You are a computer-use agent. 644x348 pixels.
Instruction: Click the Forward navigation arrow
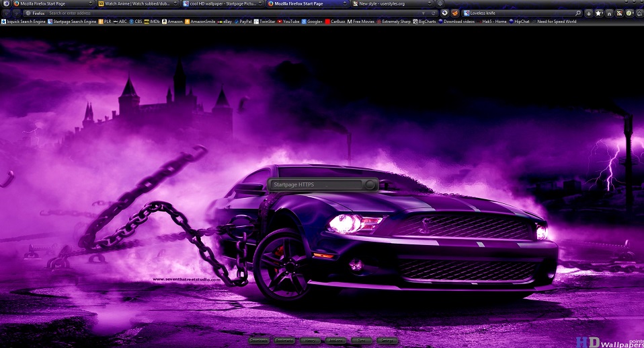pyautogui.click(x=16, y=13)
